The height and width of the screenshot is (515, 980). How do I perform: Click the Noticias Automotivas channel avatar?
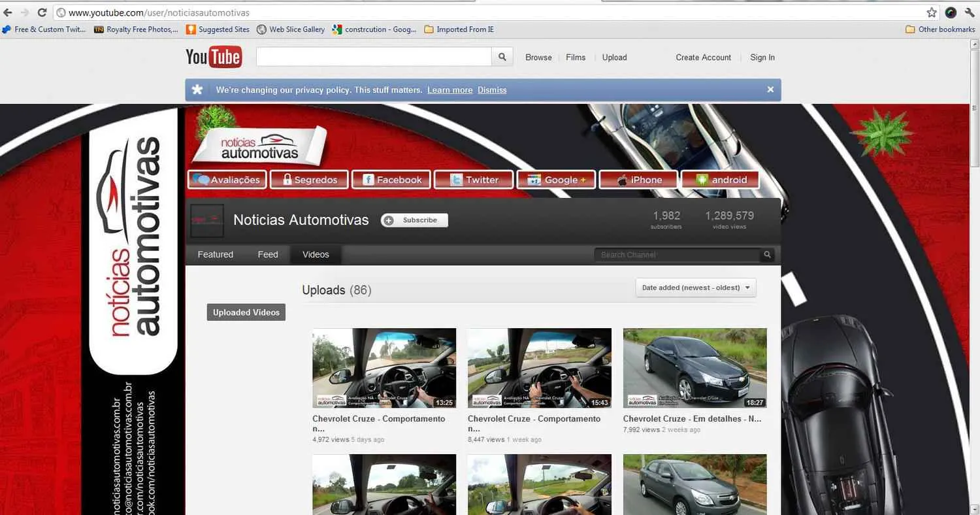207,221
